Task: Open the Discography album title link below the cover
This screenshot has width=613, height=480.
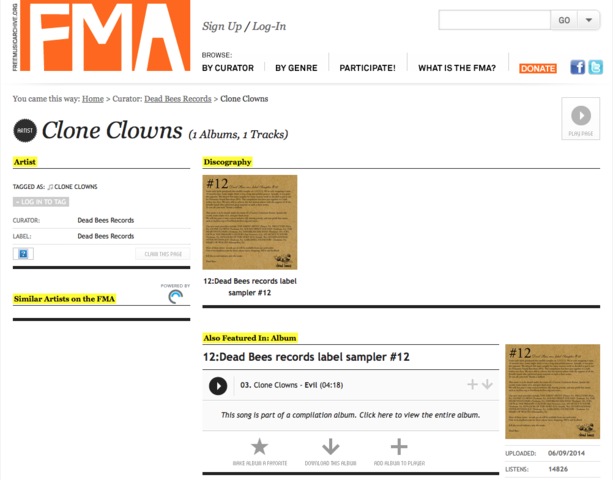Action: [x=250, y=287]
